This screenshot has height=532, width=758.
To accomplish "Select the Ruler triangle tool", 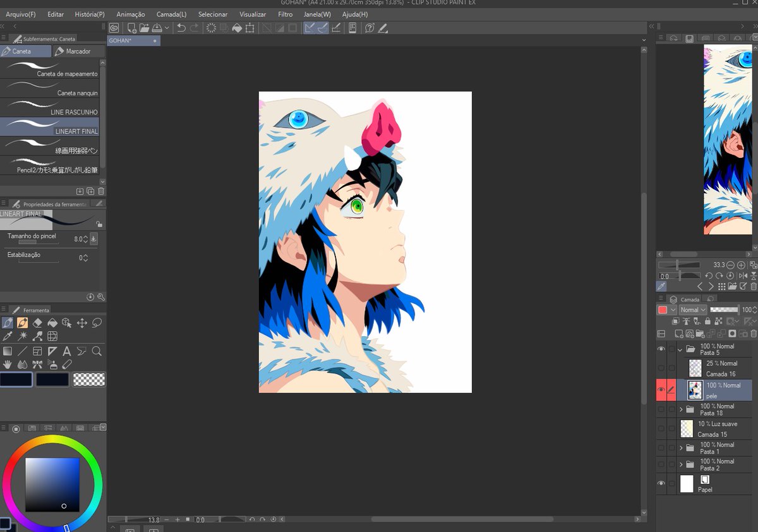I will coord(52,351).
